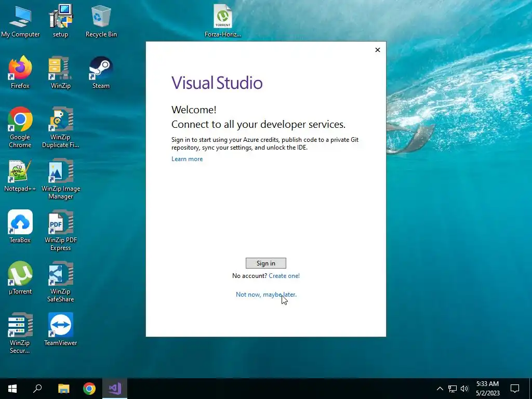532x399 pixels.
Task: Click the Sign in button
Action: pos(265,263)
